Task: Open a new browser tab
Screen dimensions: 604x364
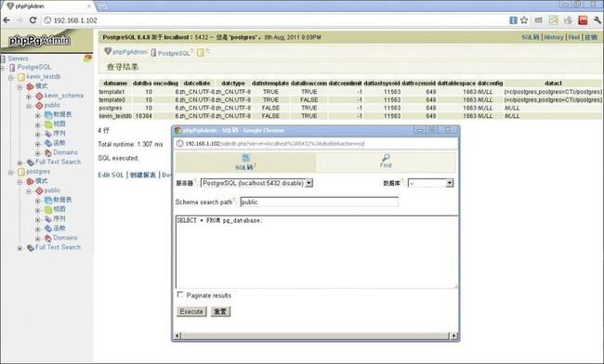Action: coord(102,6)
